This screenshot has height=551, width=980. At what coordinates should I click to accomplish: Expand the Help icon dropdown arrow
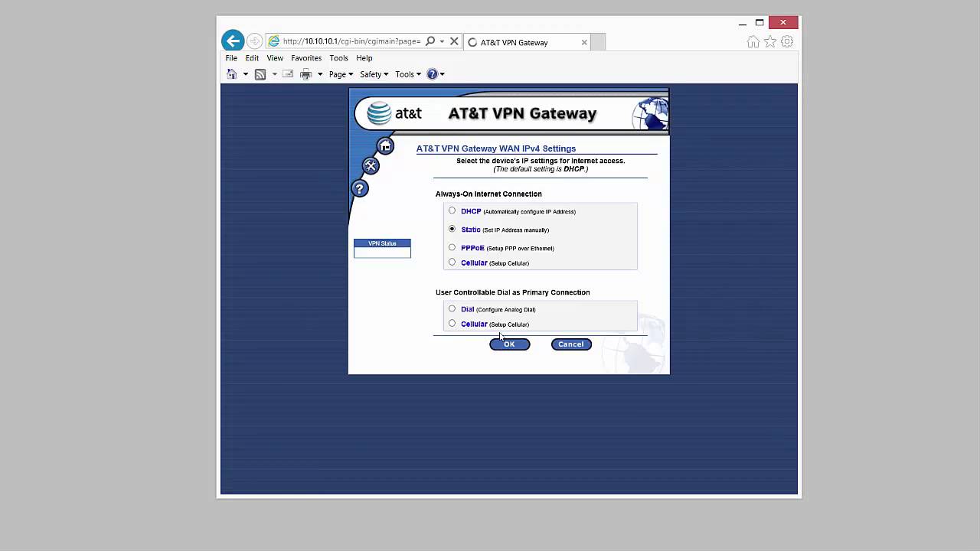tap(442, 74)
